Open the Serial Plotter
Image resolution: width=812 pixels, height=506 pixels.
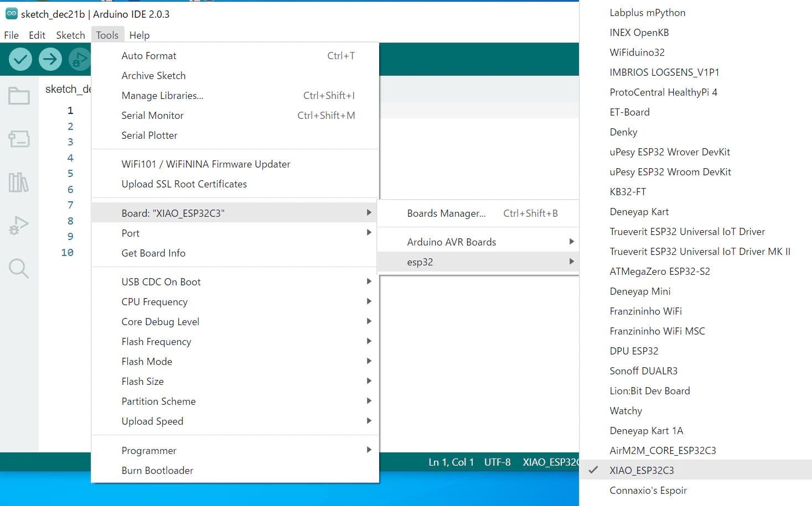pos(235,135)
